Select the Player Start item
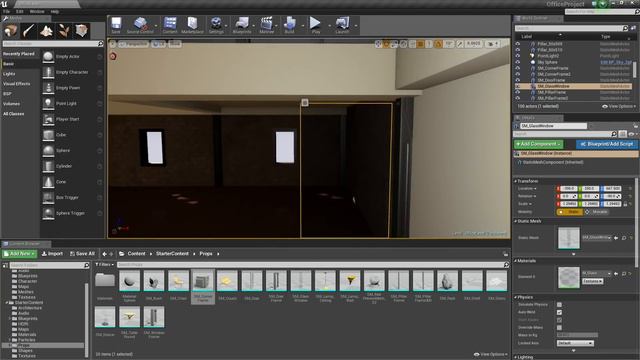Image resolution: width=640 pixels, height=360 pixels. pyautogui.click(x=72, y=119)
